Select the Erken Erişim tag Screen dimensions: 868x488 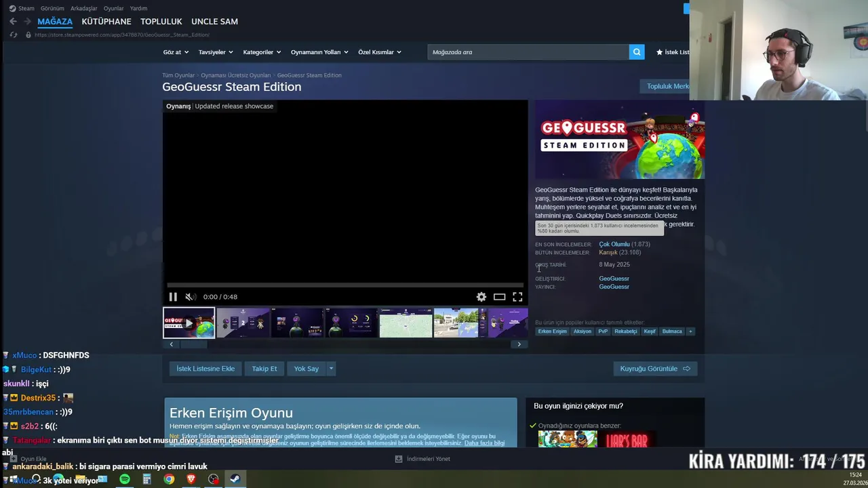point(552,331)
